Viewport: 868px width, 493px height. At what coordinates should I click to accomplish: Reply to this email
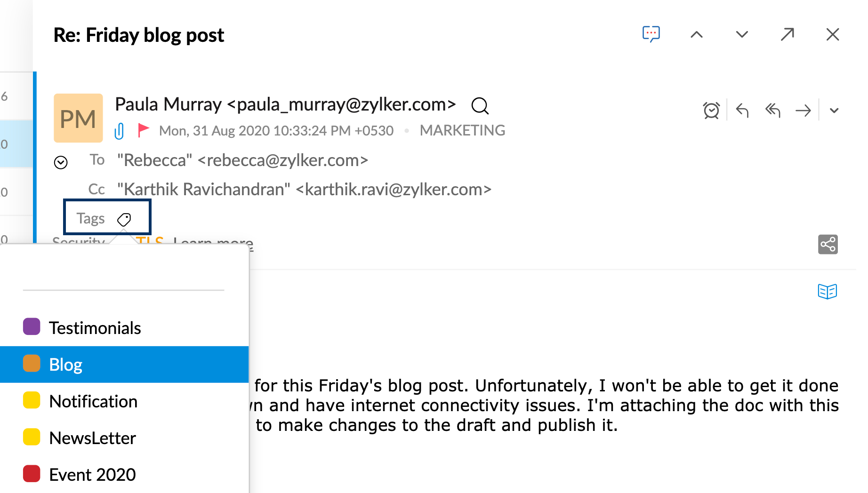[x=742, y=111]
